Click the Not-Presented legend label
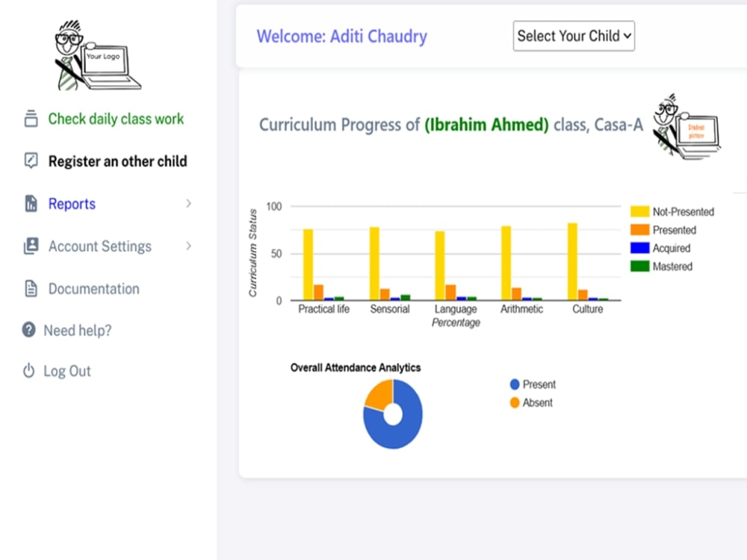The image size is (747, 560). pos(684,212)
